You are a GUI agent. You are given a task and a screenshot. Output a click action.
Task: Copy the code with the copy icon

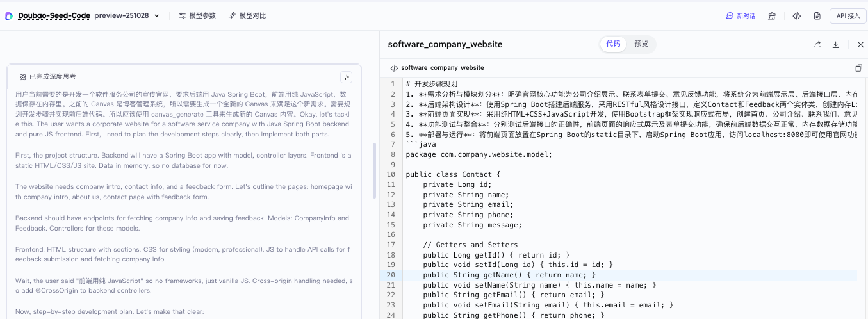(x=858, y=68)
